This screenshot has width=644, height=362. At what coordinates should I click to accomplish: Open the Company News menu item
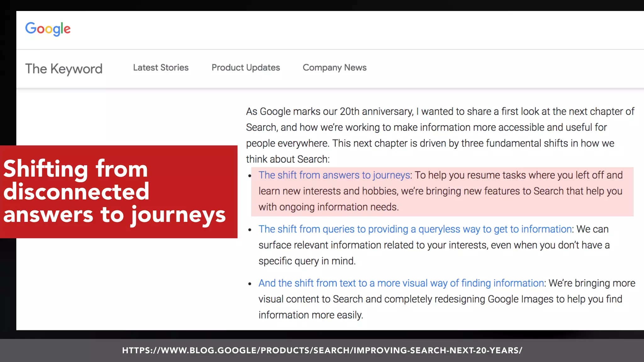pos(335,68)
